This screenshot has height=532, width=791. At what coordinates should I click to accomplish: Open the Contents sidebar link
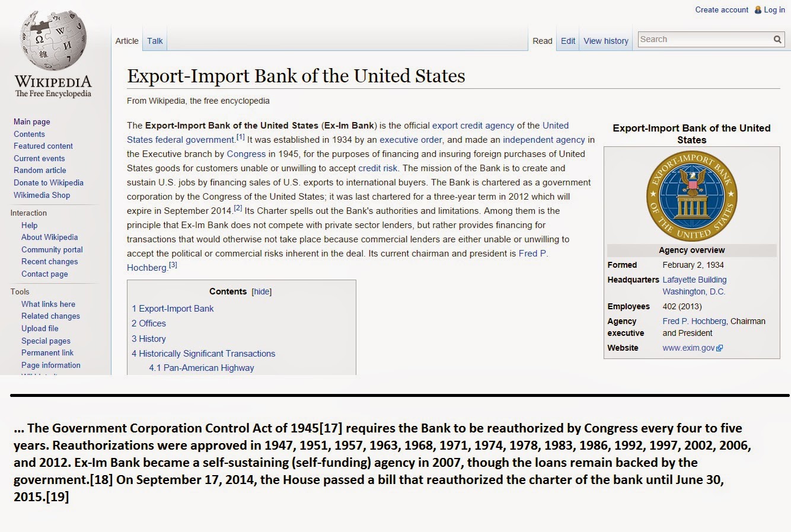(29, 134)
